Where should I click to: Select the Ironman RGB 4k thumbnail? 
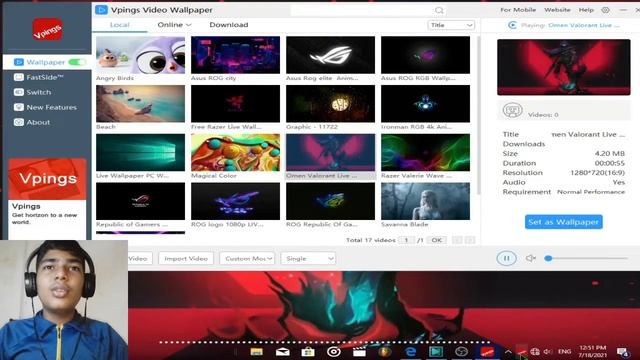coord(425,104)
